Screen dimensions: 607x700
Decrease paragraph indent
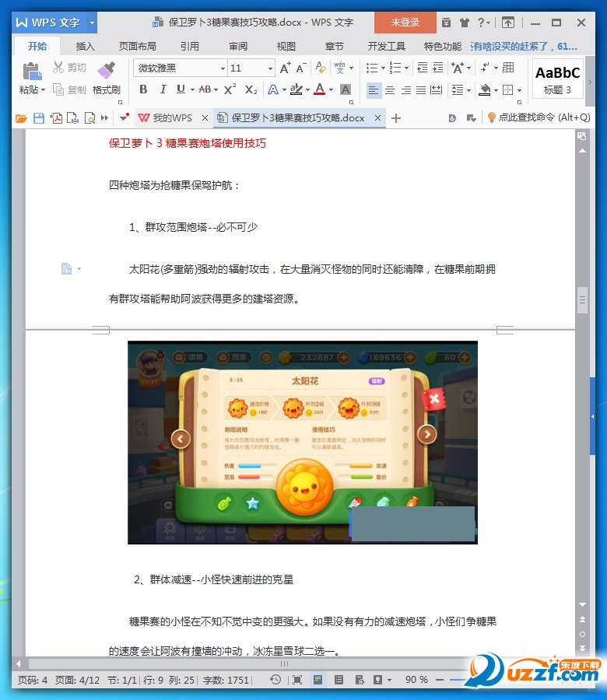[x=422, y=68]
